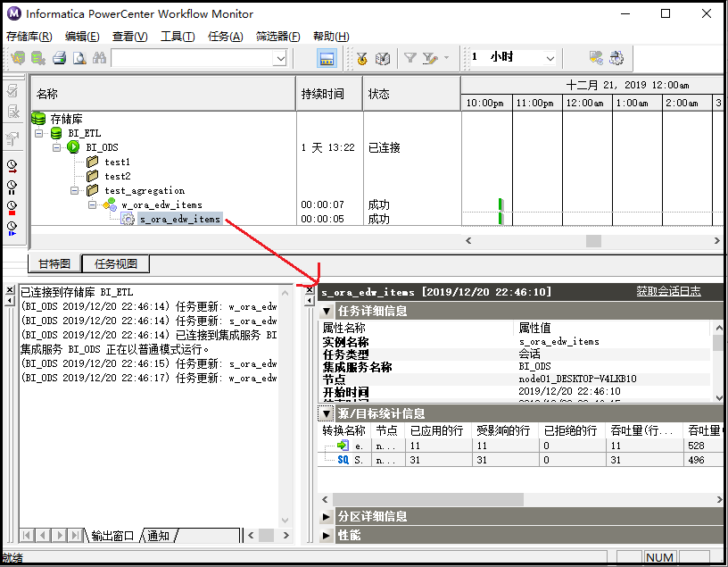Click the plain funnel filter icon
The width and height of the screenshot is (728, 567).
410,58
